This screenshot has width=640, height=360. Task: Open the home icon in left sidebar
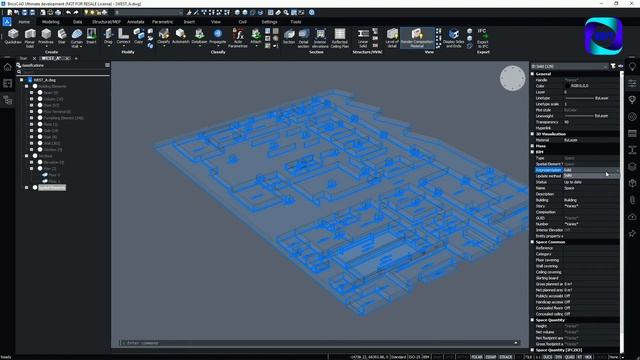(7, 67)
